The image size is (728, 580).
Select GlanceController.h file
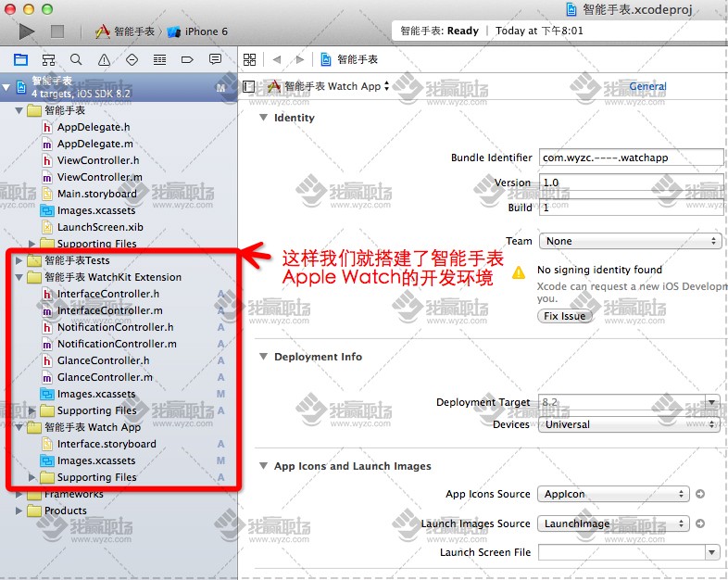(x=103, y=360)
